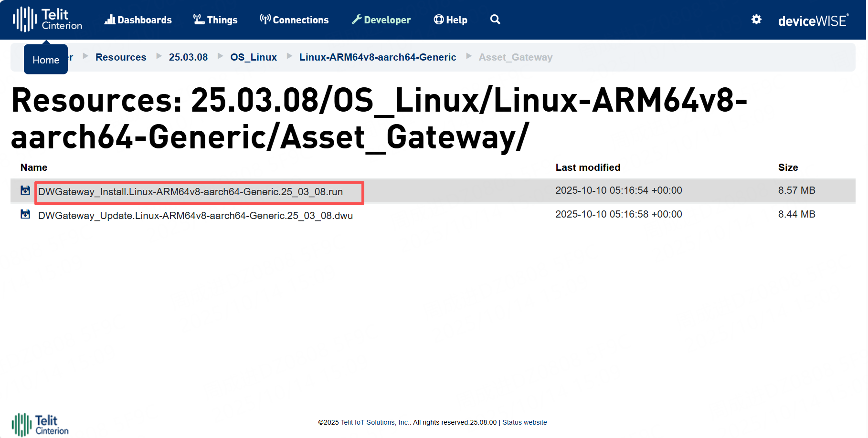Open the settings gear icon

pyautogui.click(x=756, y=20)
